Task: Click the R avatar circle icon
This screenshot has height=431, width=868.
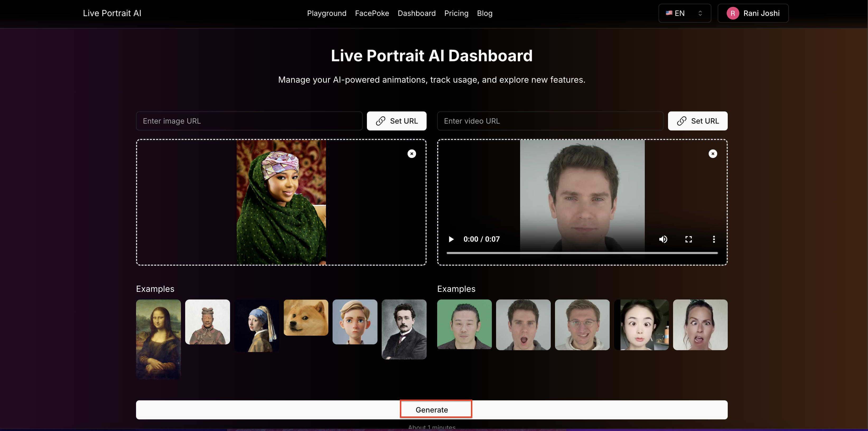Action: [x=732, y=13]
